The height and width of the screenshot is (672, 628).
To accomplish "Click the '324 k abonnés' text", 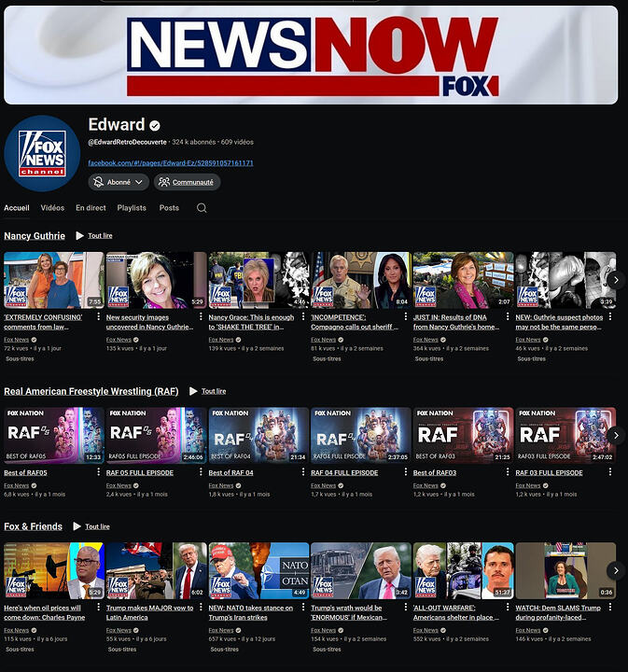I will click(194, 142).
